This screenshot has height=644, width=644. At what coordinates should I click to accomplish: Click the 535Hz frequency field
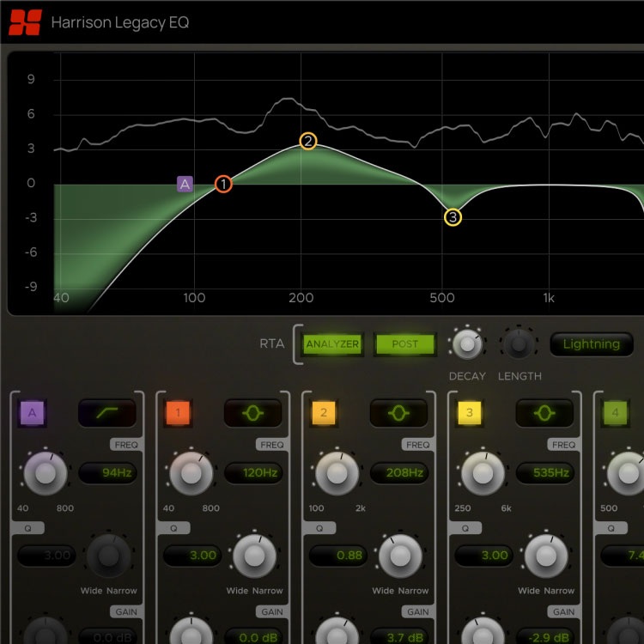point(544,473)
